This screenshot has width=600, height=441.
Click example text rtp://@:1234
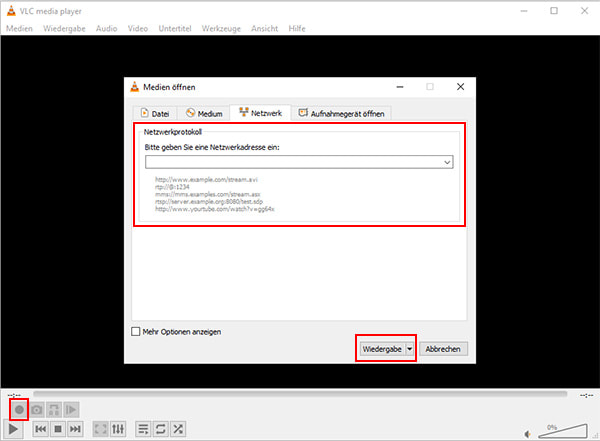coord(172,187)
